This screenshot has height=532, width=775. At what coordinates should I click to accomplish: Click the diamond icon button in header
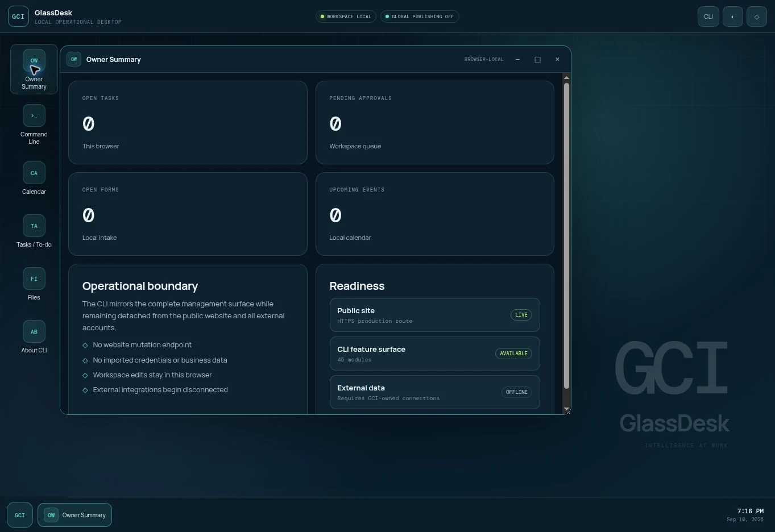click(x=757, y=16)
